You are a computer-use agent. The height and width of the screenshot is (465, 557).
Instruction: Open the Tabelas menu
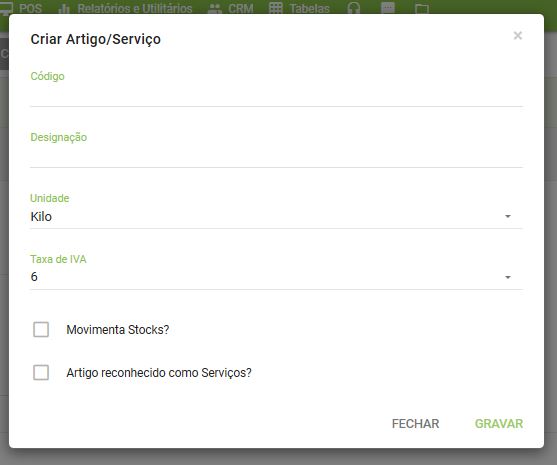pos(309,9)
